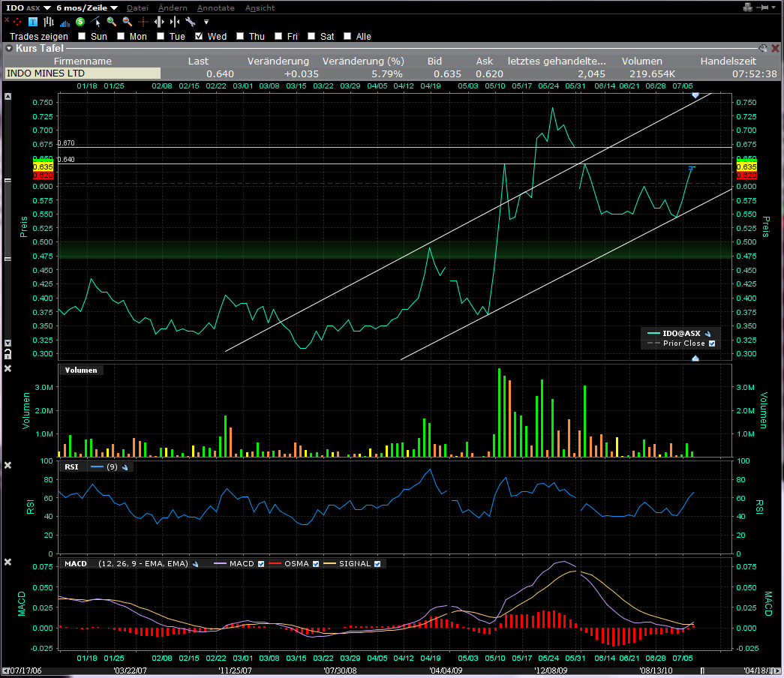Open IDO@ASX legend wrench settings

(x=707, y=334)
